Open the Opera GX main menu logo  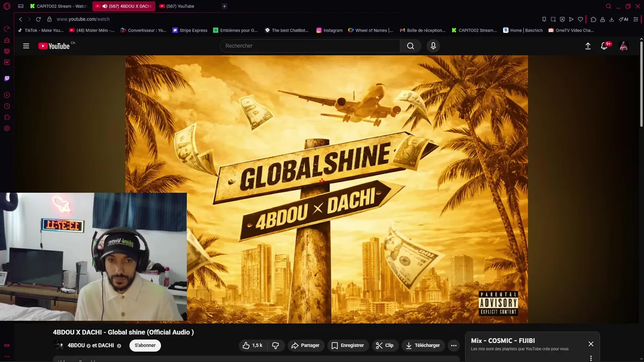coord(7,6)
